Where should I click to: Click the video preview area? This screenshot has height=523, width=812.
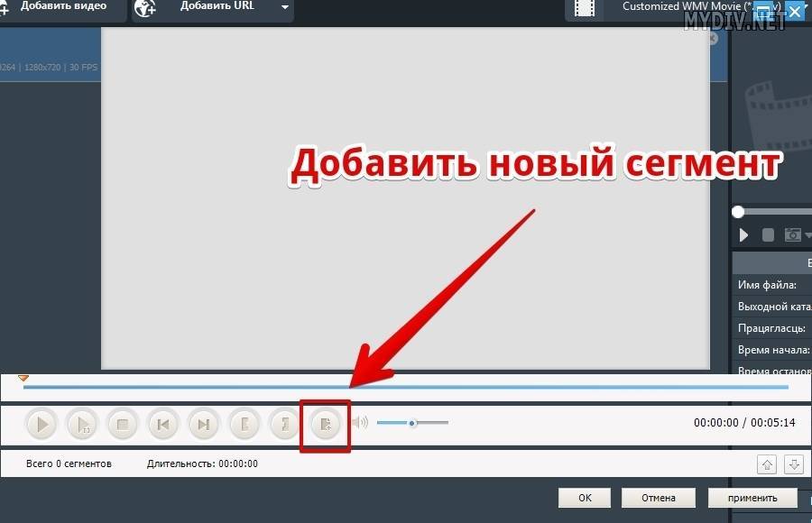[405, 198]
